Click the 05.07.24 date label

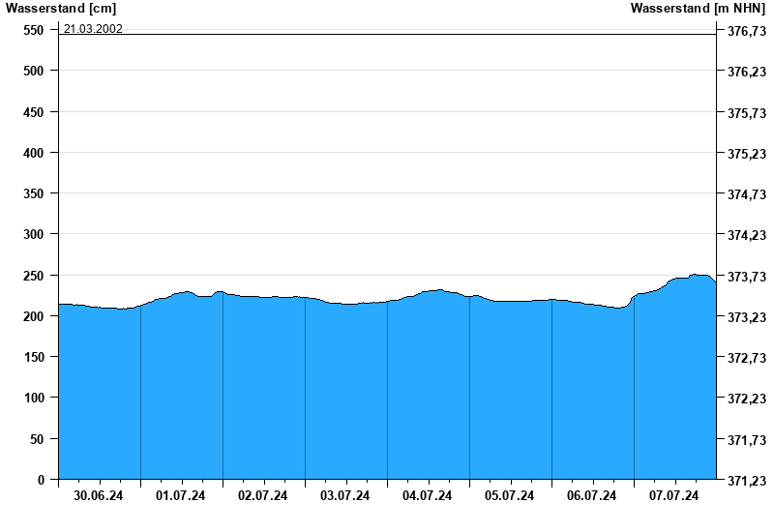(x=510, y=496)
